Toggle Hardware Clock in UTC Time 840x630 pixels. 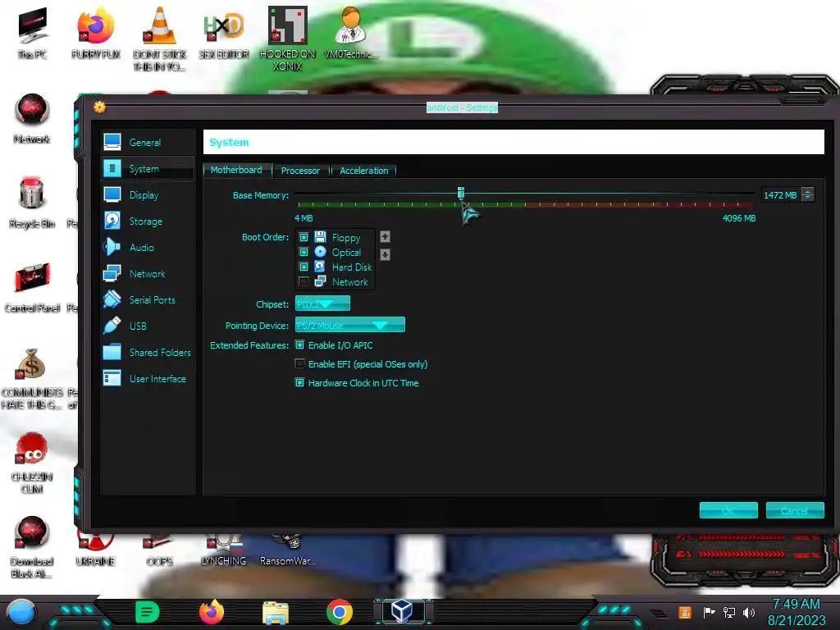pyautogui.click(x=300, y=382)
